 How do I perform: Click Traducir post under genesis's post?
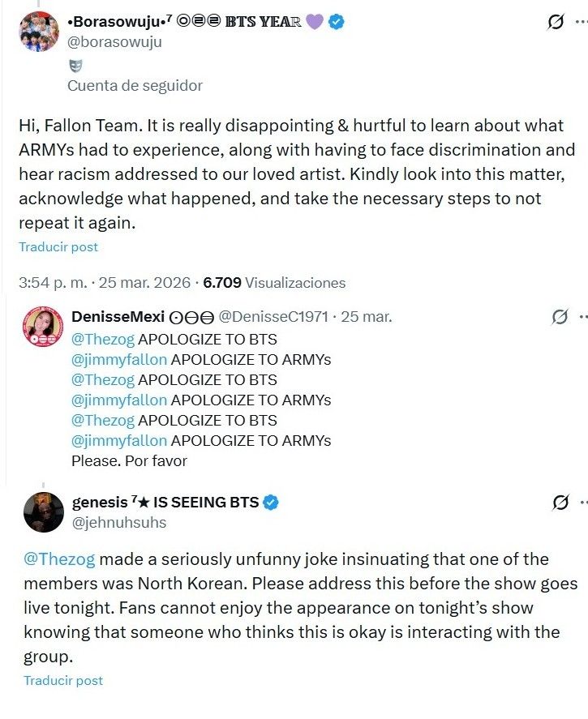coord(63,680)
